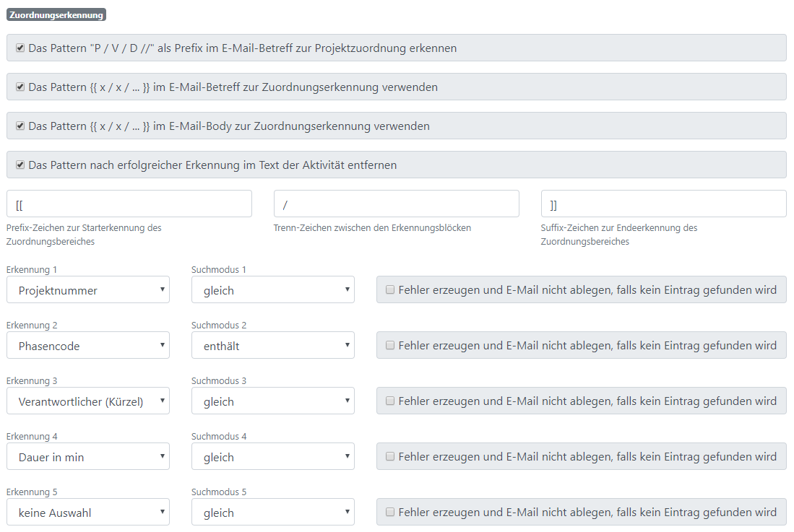The height and width of the screenshot is (532, 794).
Task: Enable error checkbox for Erkennung 1 row
Action: click(x=390, y=289)
